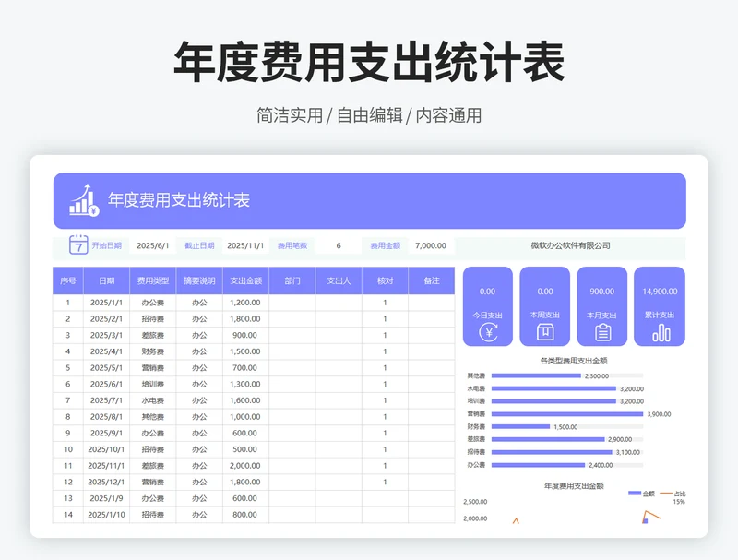Select the date cell 2025/1/1
This screenshot has height=560, width=738.
coord(106,303)
